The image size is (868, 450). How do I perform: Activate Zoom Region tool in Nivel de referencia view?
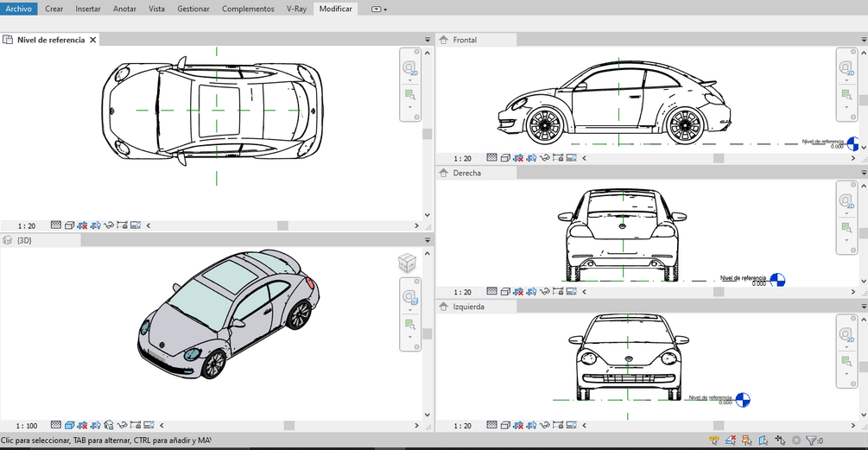[x=409, y=95]
